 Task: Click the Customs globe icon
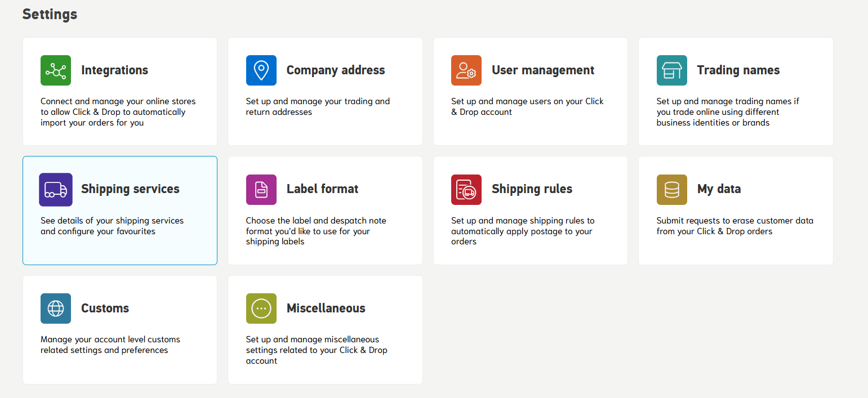point(56,308)
